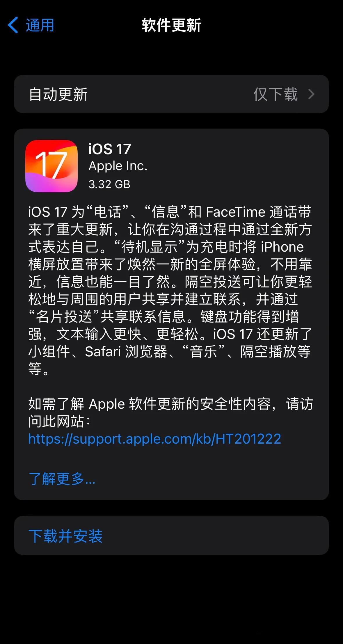Open the 了解更多... link

point(62,479)
